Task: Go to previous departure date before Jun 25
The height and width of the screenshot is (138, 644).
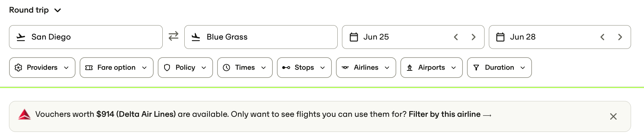Action: coord(456,37)
